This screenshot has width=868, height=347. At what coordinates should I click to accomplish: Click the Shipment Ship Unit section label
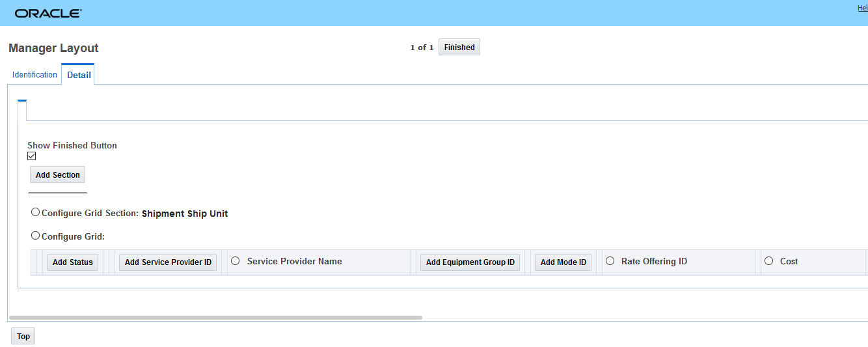coord(185,214)
